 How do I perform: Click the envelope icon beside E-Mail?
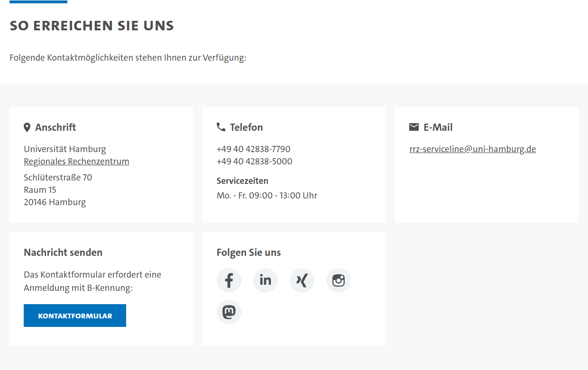[x=414, y=127]
